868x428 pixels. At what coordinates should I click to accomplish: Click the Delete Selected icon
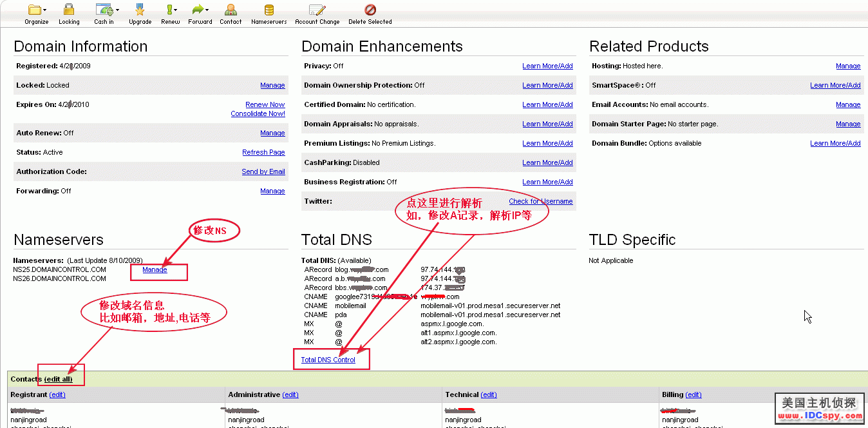(370, 10)
